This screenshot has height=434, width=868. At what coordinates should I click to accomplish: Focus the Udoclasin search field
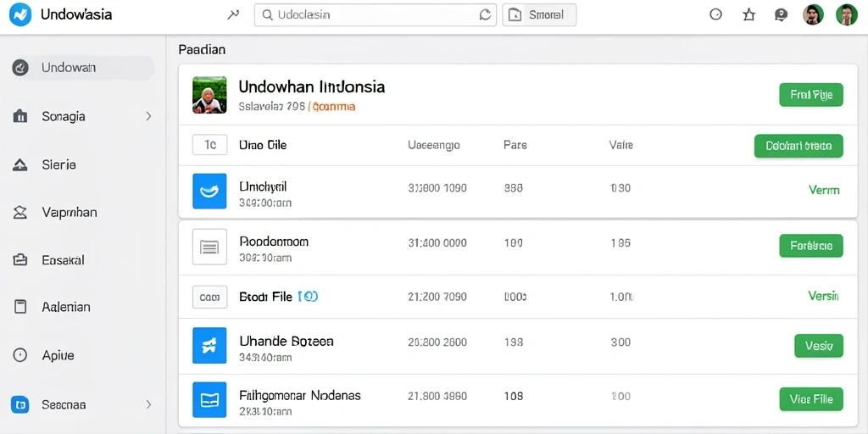376,15
